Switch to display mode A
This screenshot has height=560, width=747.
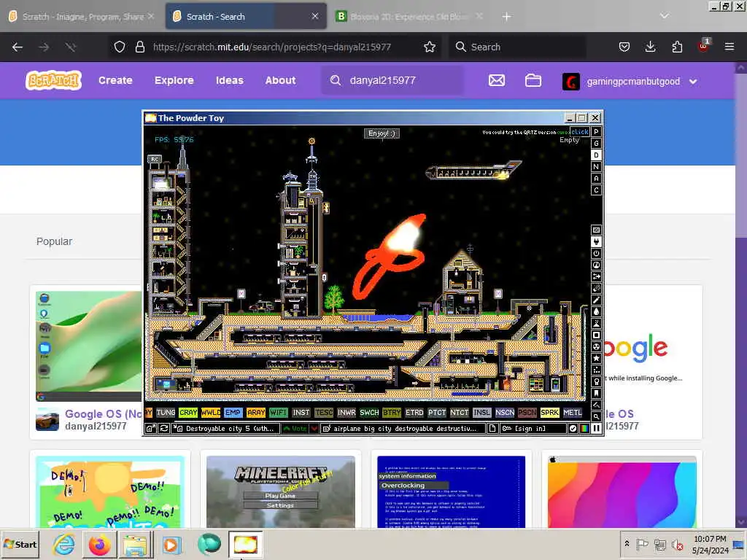[596, 178]
